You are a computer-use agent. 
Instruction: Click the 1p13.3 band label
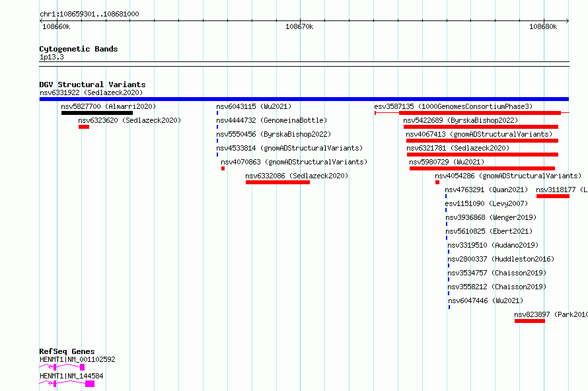[52, 57]
